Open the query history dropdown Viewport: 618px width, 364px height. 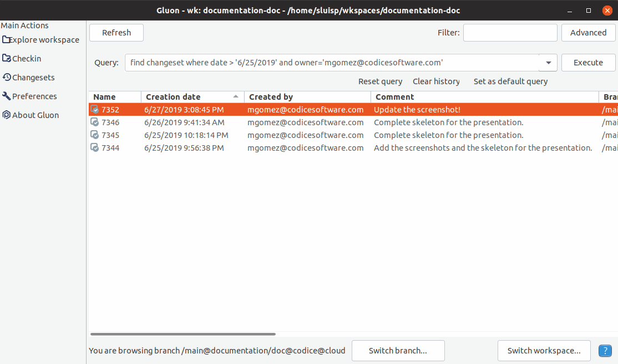pos(548,63)
